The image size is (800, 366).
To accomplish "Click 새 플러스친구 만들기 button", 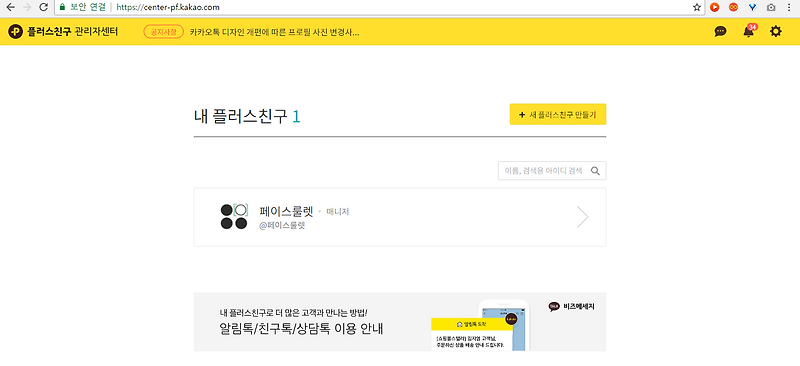I will click(558, 114).
